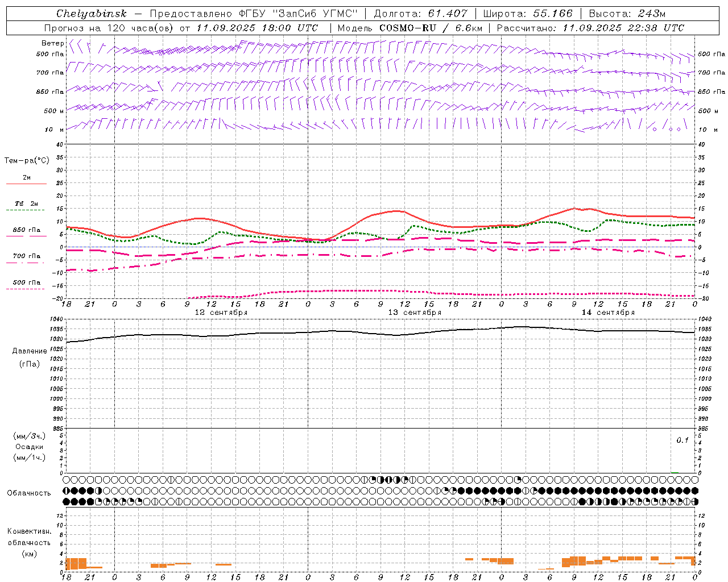Click the '2м' temperature legend entry

pos(27,178)
